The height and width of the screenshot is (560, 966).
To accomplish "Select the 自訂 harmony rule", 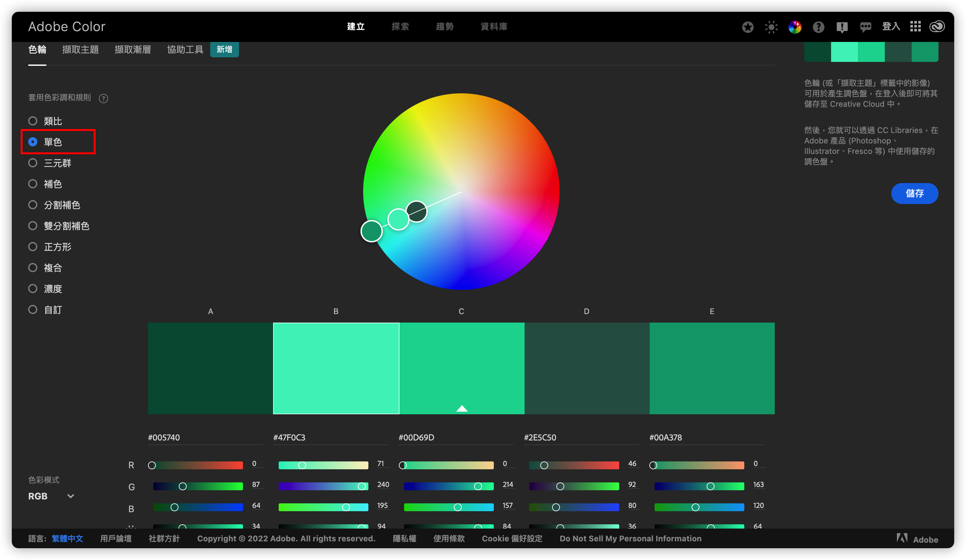I will (x=45, y=310).
